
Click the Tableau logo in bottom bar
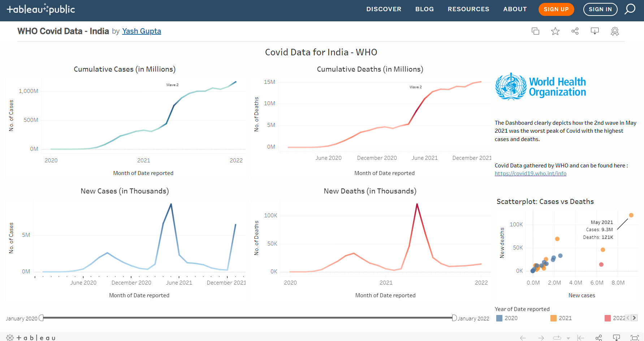[31, 338]
